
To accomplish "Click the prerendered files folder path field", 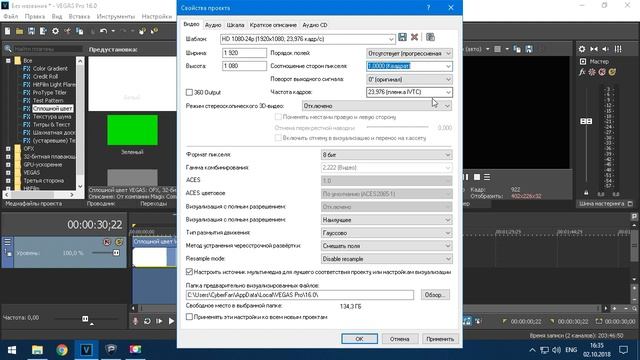I will [300, 295].
